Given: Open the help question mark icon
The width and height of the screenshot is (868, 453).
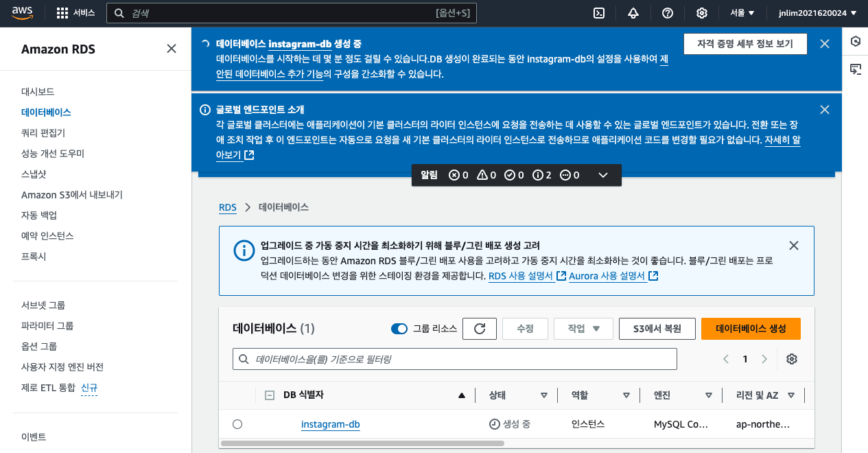Looking at the screenshot, I should [667, 13].
